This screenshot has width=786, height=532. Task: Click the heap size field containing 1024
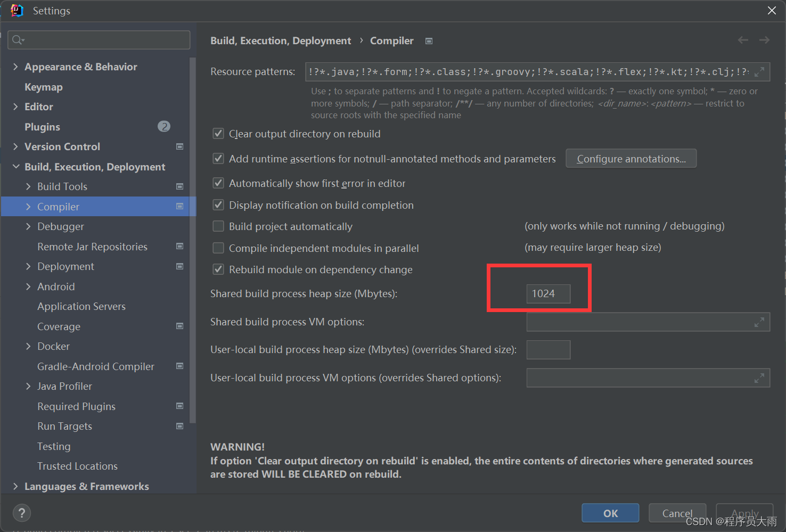(x=548, y=293)
